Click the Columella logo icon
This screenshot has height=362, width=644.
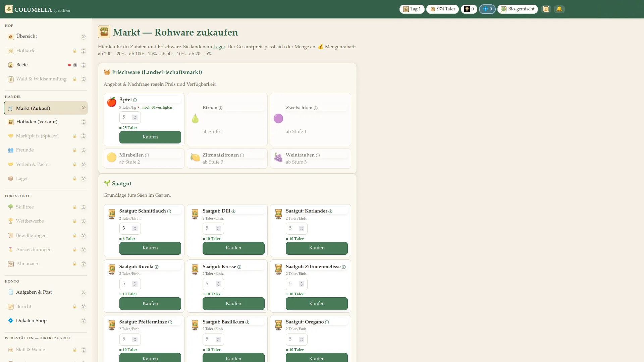tap(9, 9)
